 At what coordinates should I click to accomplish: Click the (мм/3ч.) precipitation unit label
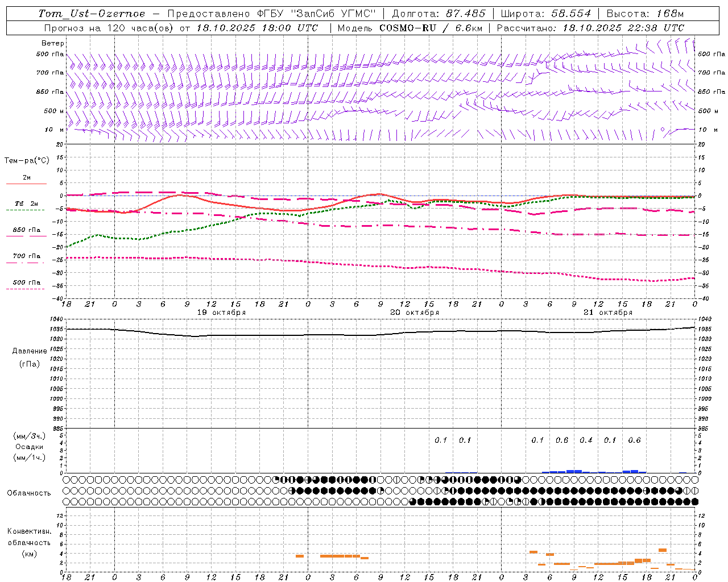(x=30, y=436)
